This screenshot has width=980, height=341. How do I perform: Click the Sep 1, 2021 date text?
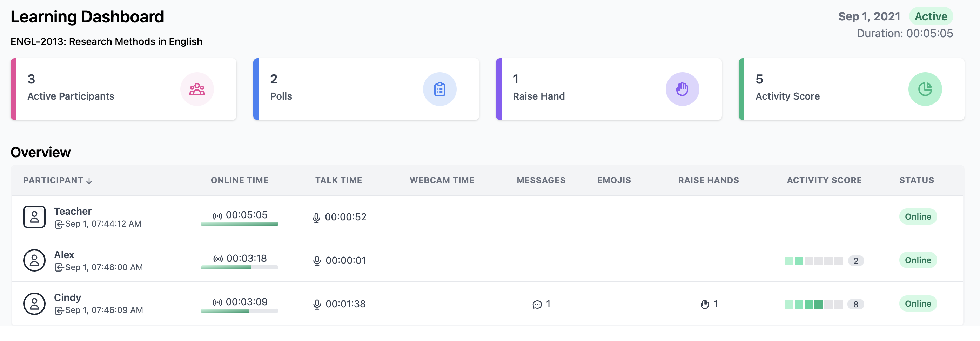point(869,16)
